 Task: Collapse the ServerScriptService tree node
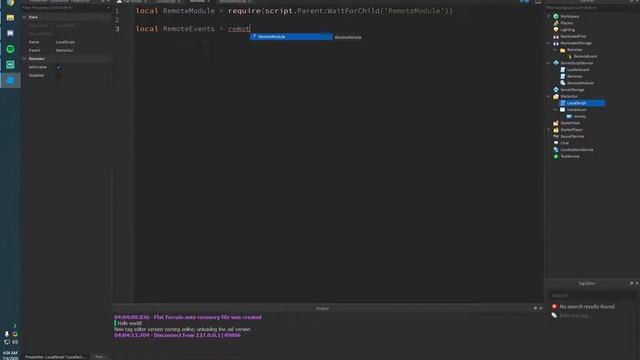(549, 63)
